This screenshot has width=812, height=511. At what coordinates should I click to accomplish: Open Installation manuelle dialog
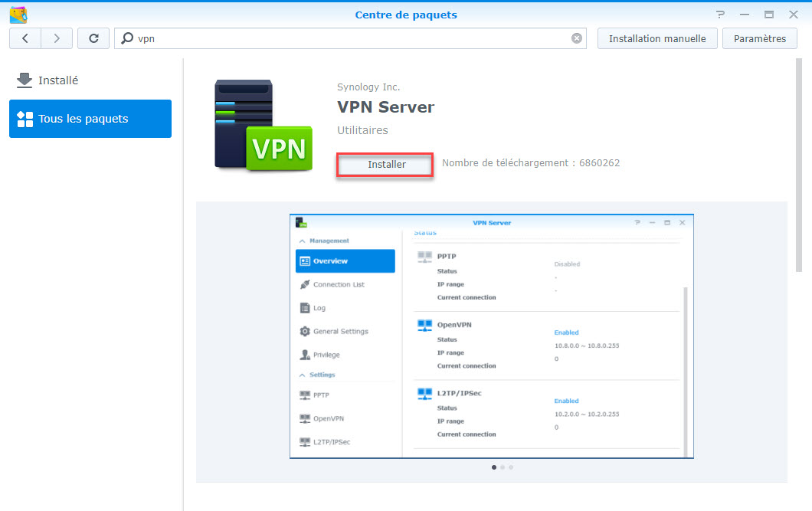(657, 38)
